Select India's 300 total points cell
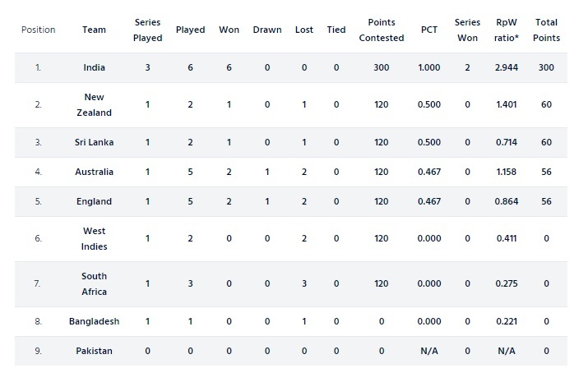 tap(546, 68)
